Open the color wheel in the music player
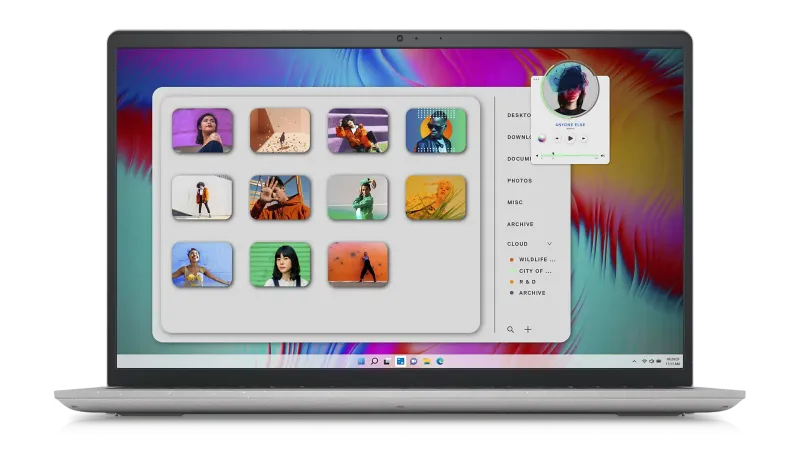This screenshot has width=800, height=450. point(542,138)
